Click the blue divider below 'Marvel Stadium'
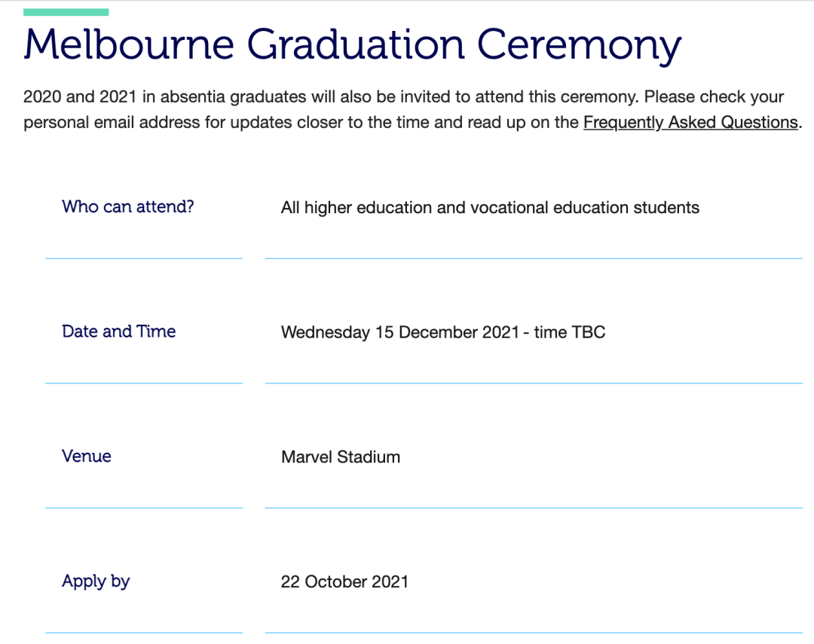Viewport: 814px width, 644px height. pos(534,508)
